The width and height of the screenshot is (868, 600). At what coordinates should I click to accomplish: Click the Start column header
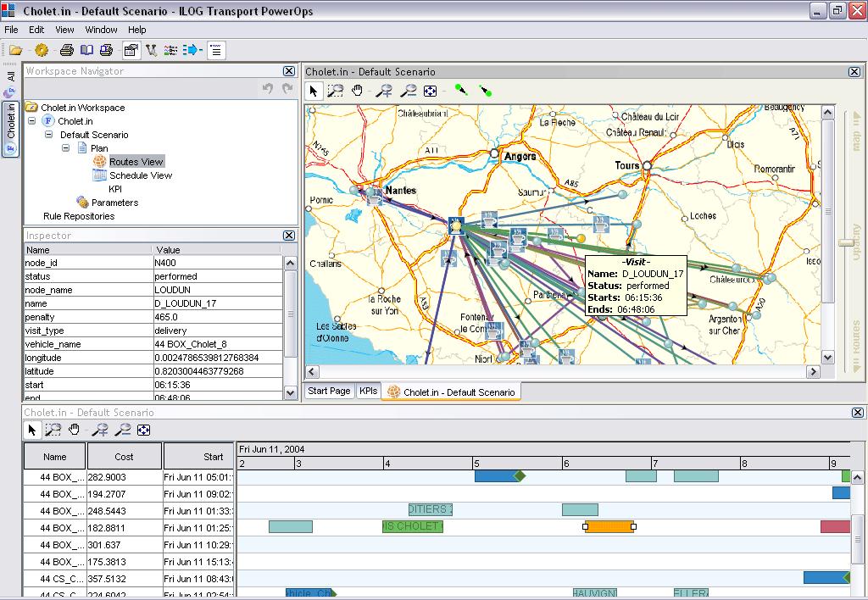click(x=199, y=457)
